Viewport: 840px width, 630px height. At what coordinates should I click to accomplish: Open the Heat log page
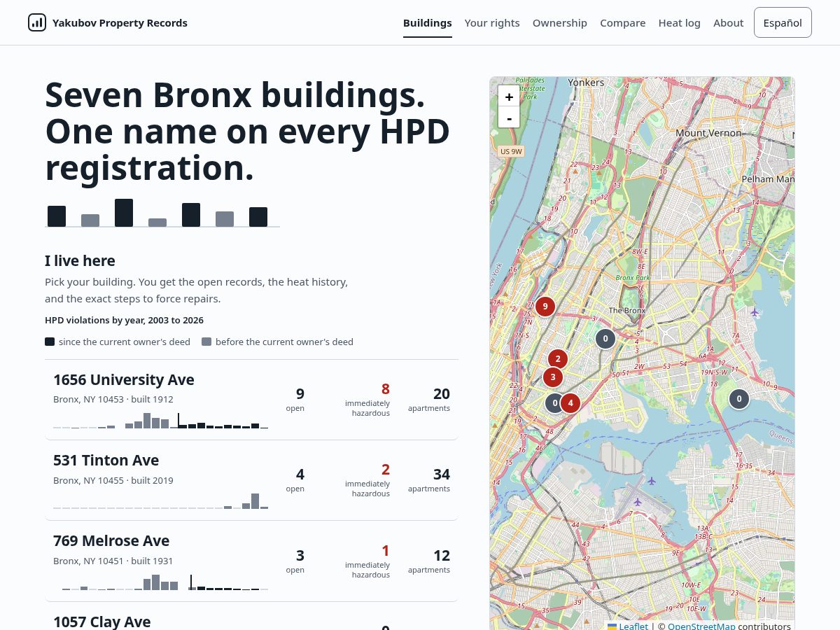680,22
